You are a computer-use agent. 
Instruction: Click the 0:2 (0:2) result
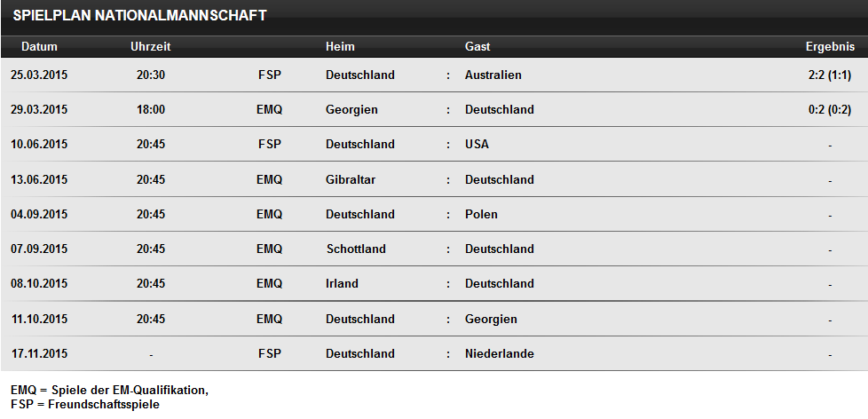(830, 109)
